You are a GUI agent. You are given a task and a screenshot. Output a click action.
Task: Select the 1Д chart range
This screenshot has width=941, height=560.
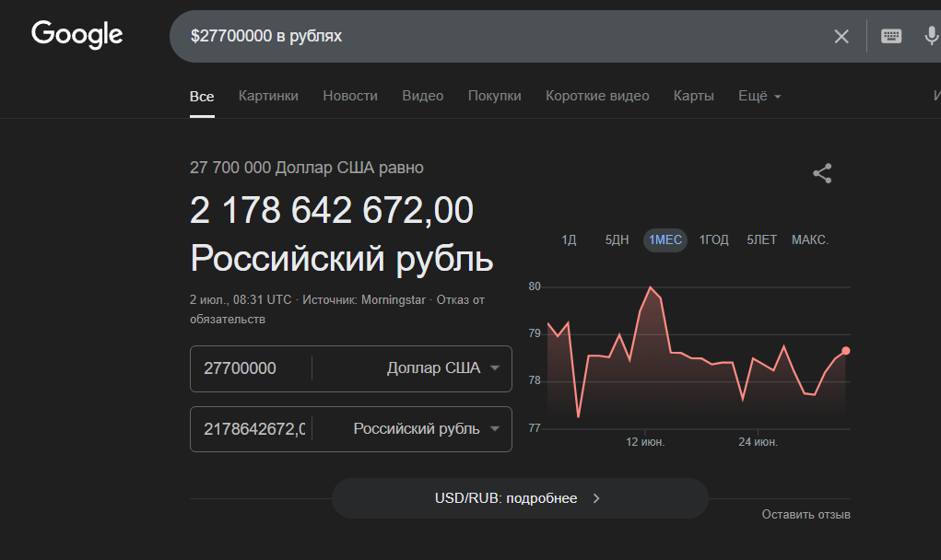[569, 240]
